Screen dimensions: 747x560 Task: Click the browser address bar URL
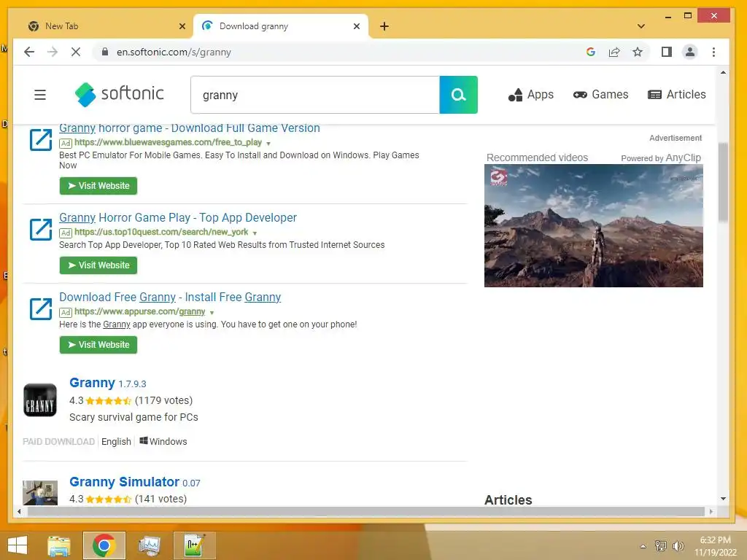pyautogui.click(x=174, y=52)
